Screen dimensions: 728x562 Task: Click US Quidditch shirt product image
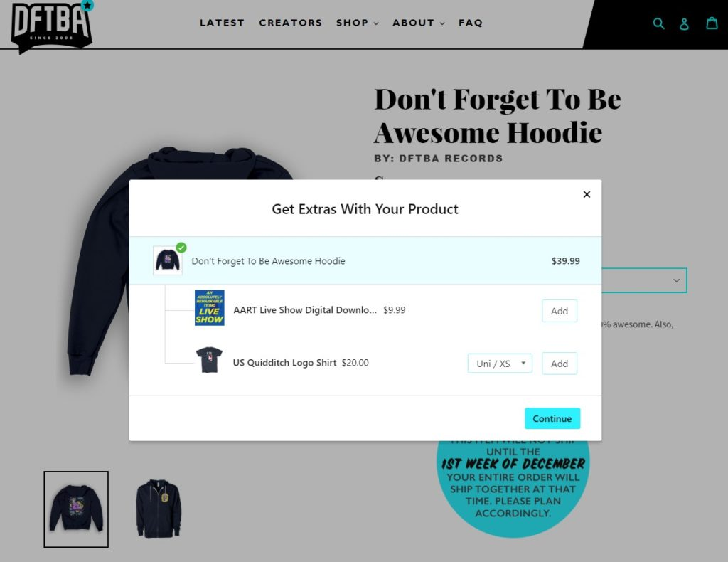pyautogui.click(x=209, y=360)
